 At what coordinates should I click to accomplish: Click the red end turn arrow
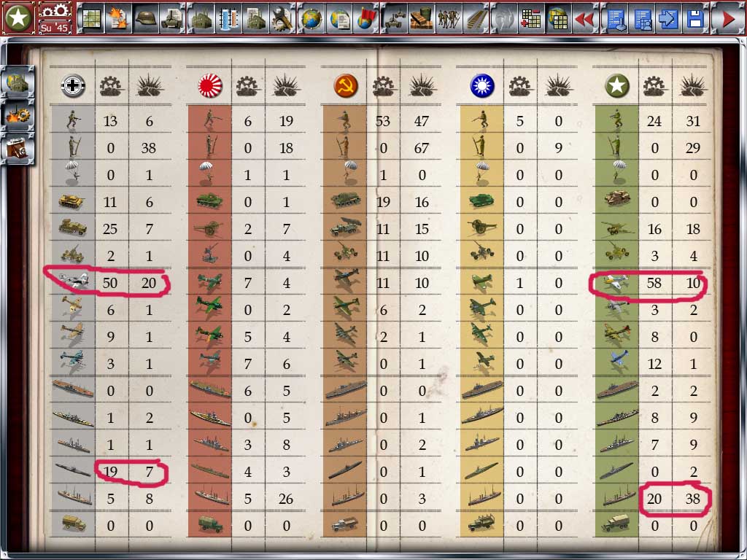(728, 19)
